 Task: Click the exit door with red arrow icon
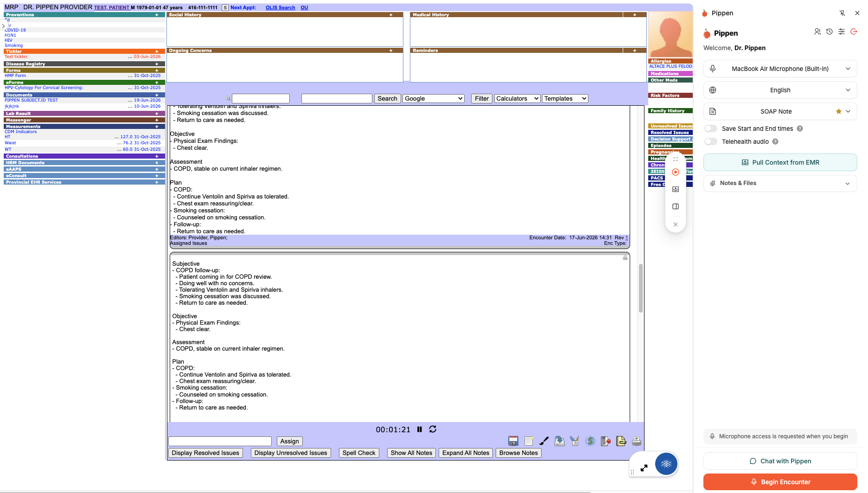tap(606, 441)
